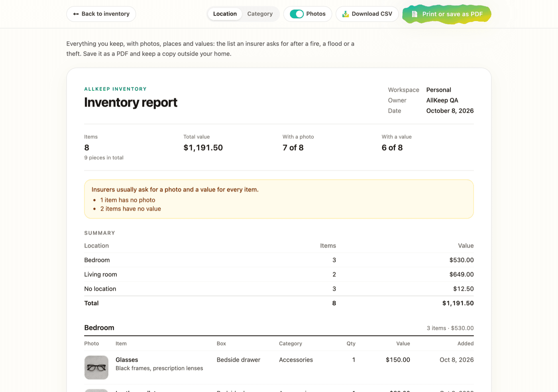Click the $1,191.50 total value stat
The image size is (558, 392).
click(203, 148)
